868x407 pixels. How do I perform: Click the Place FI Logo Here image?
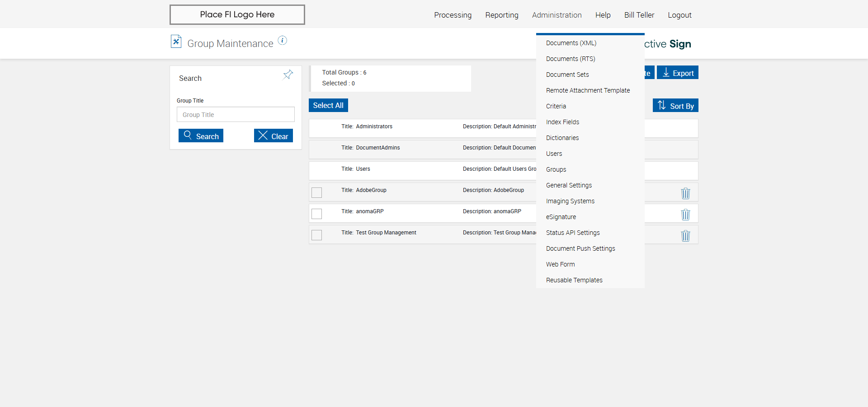(x=237, y=15)
